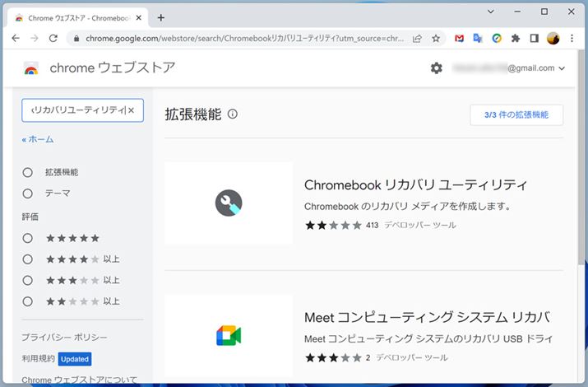588x387 pixels.
Task: Open the tab search chevron in title bar
Action: (490, 12)
